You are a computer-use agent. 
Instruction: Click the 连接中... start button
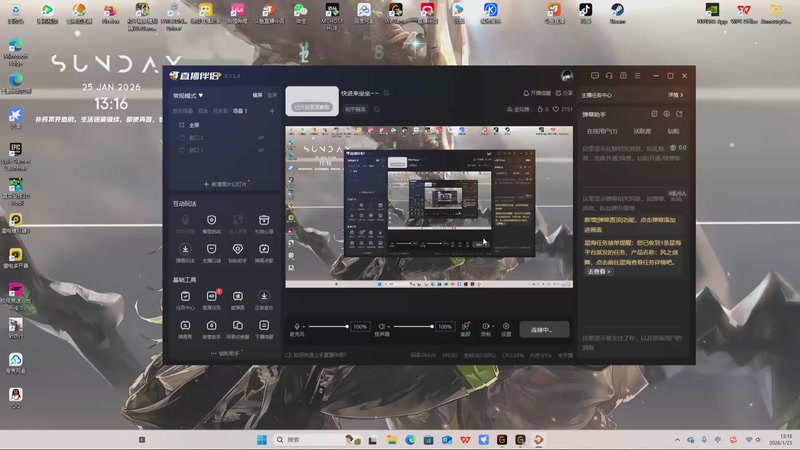544,330
